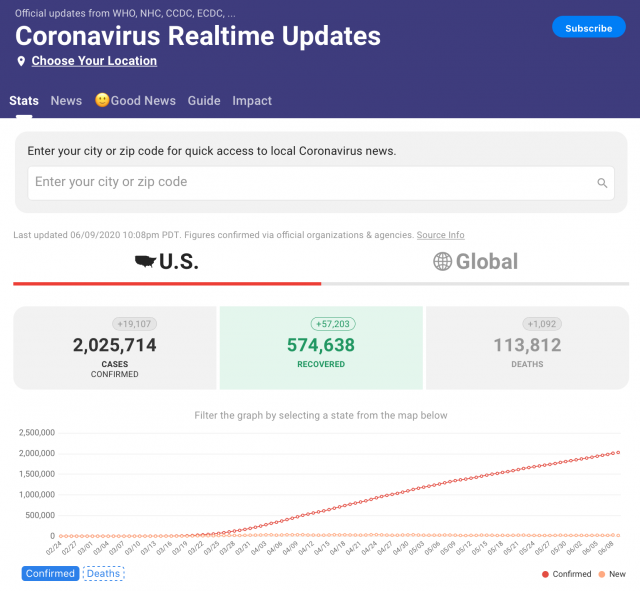Select the green Recovered stats card
Screen dimensions: 640x591
point(320,347)
